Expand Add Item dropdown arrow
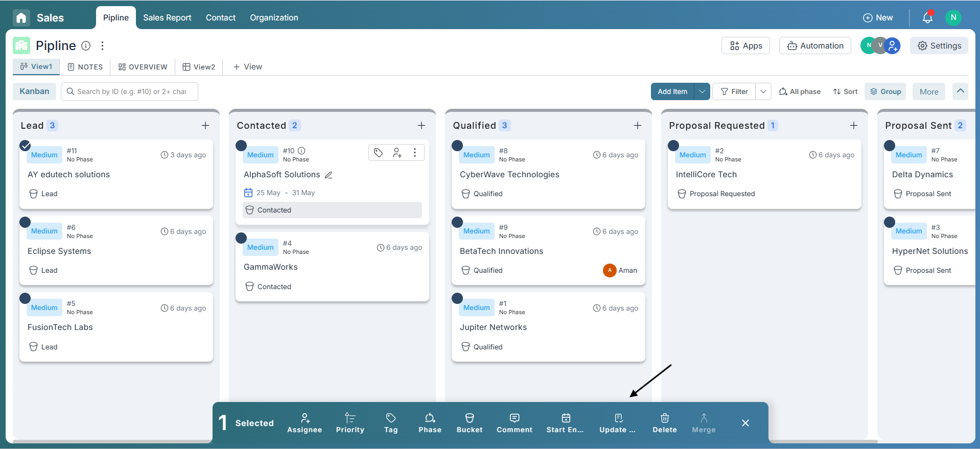The width and height of the screenshot is (980, 449). tap(702, 91)
